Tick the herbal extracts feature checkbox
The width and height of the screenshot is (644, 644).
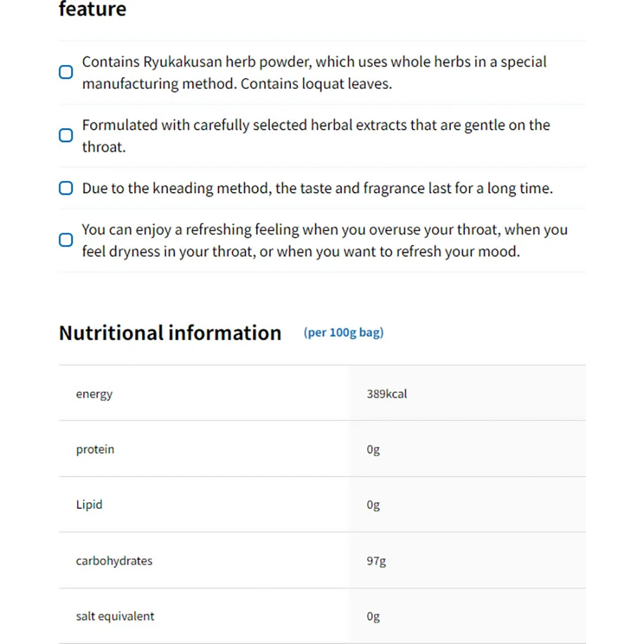(x=66, y=135)
